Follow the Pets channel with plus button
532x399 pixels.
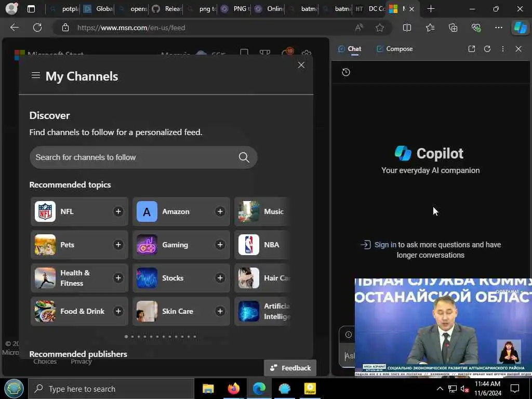pyautogui.click(x=118, y=245)
